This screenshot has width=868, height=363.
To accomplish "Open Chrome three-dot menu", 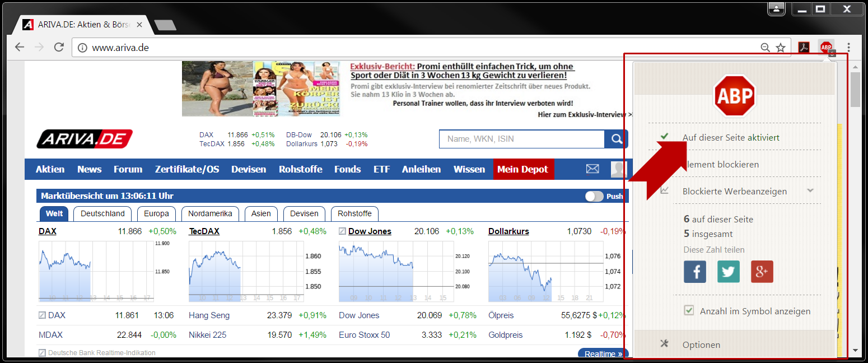I will pos(849,48).
